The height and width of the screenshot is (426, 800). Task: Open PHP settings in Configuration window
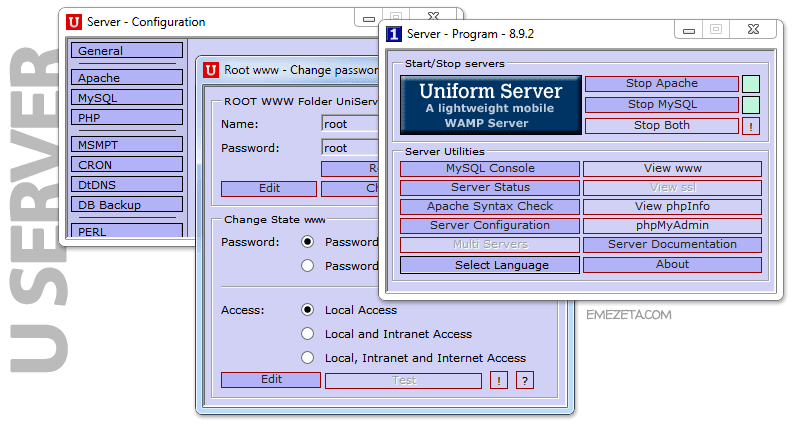pyautogui.click(x=127, y=117)
